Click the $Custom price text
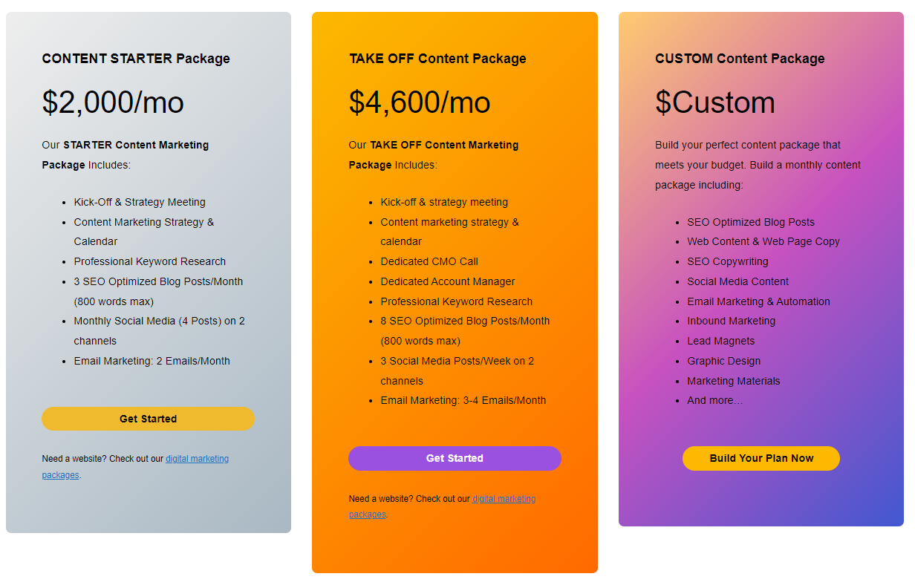 pos(715,102)
